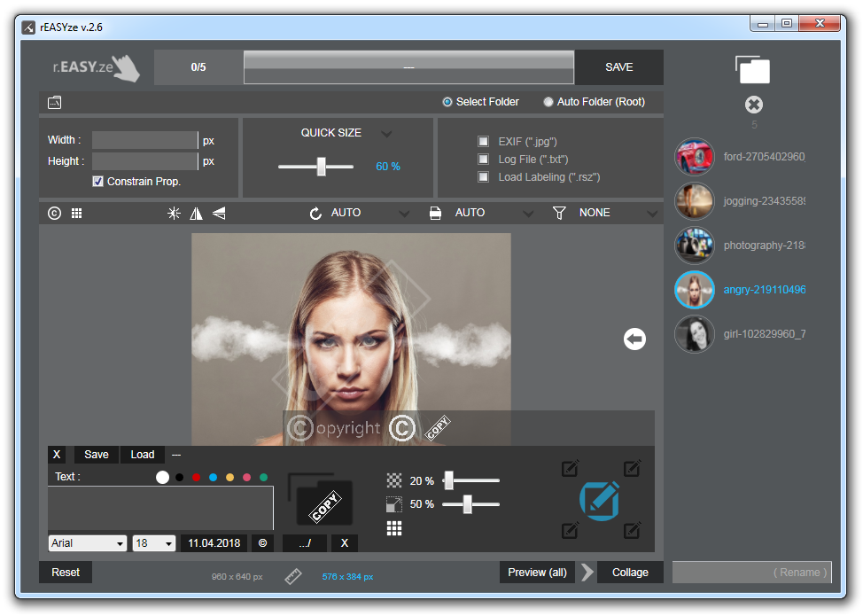Click the Height input field
This screenshot has height=616, width=863.
(144, 161)
